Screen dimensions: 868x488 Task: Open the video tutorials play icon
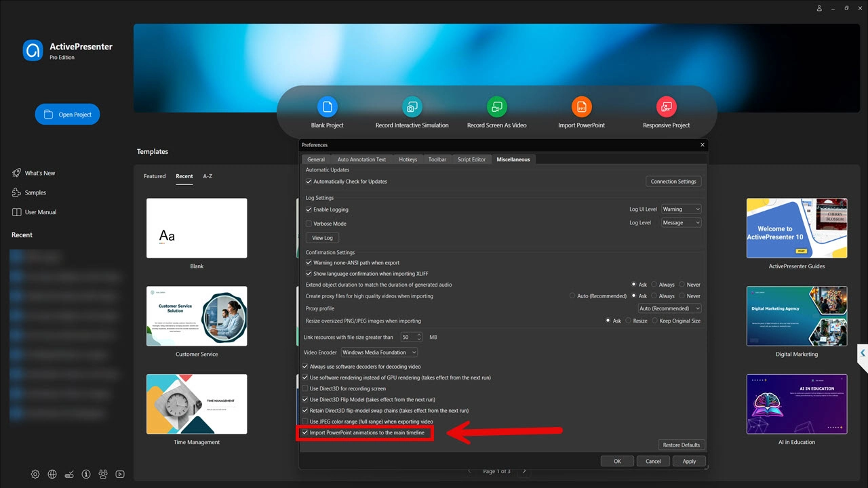(120, 474)
